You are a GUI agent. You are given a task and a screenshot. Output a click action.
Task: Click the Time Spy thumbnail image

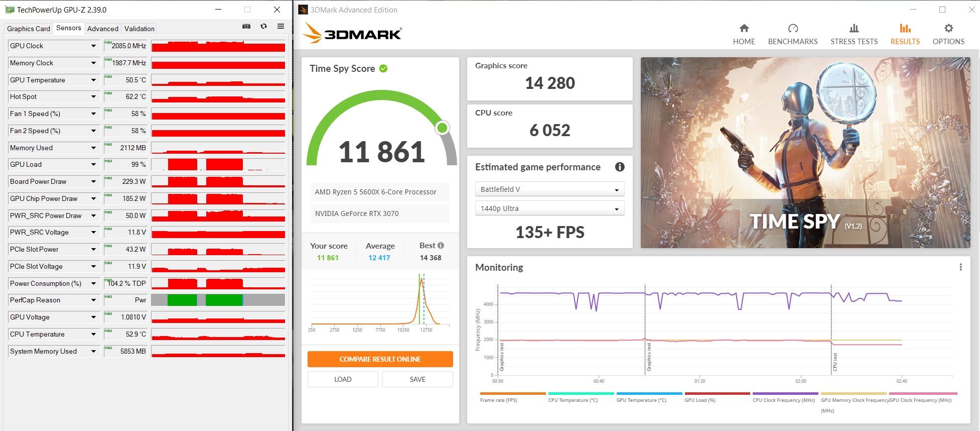(x=805, y=153)
